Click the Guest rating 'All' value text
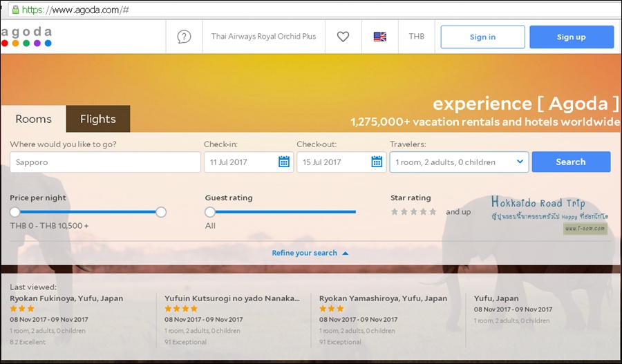 210,226
